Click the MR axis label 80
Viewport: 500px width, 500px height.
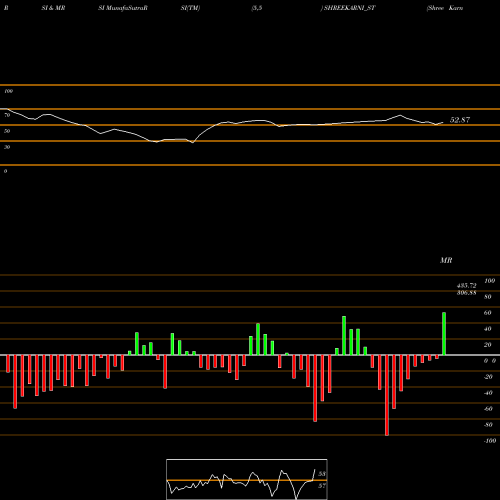point(488,297)
